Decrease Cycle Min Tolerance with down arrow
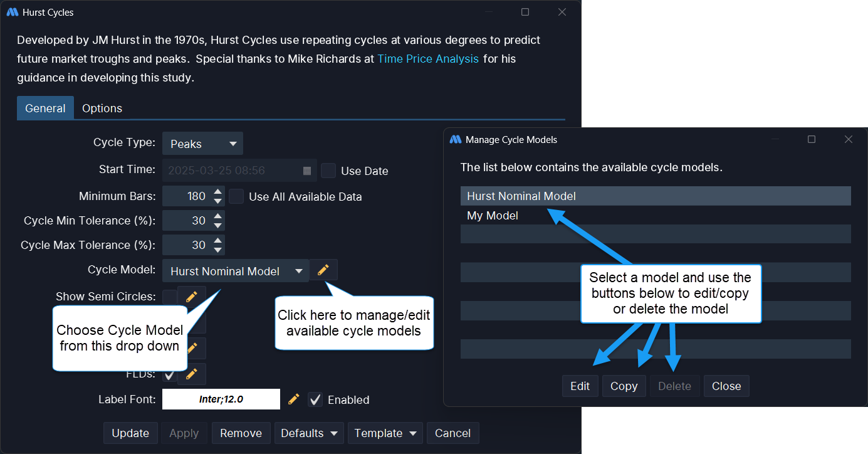 (218, 225)
